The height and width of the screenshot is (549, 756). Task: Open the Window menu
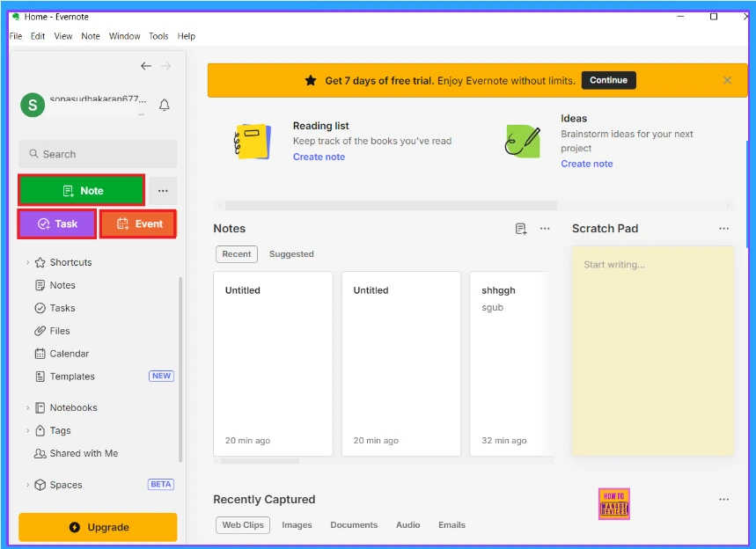pyautogui.click(x=124, y=36)
